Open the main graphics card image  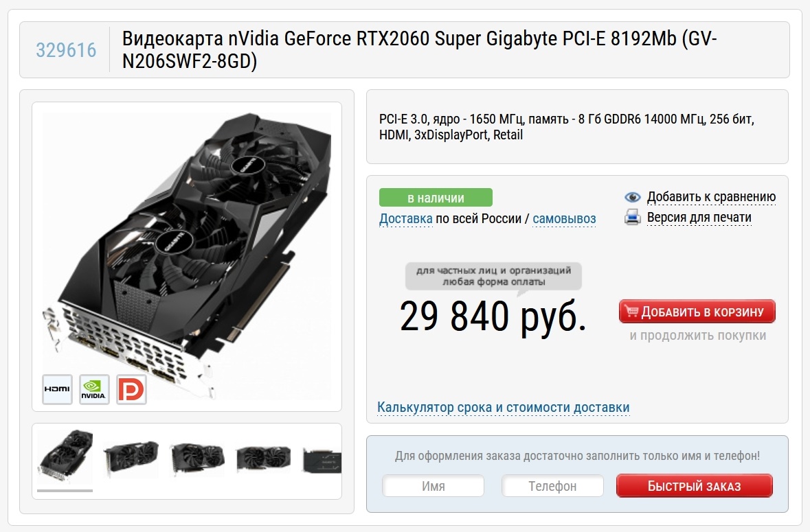pos(187,257)
